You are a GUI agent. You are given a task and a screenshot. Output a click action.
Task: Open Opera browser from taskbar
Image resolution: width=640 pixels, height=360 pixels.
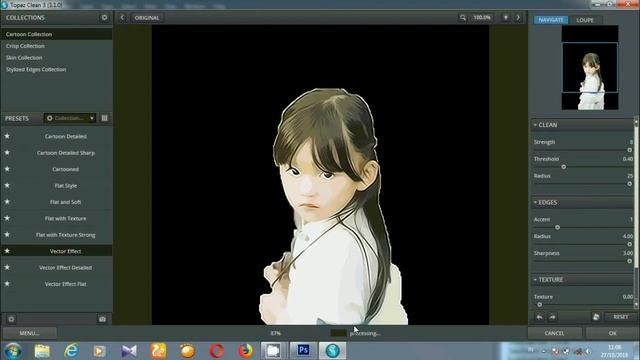pos(216,351)
